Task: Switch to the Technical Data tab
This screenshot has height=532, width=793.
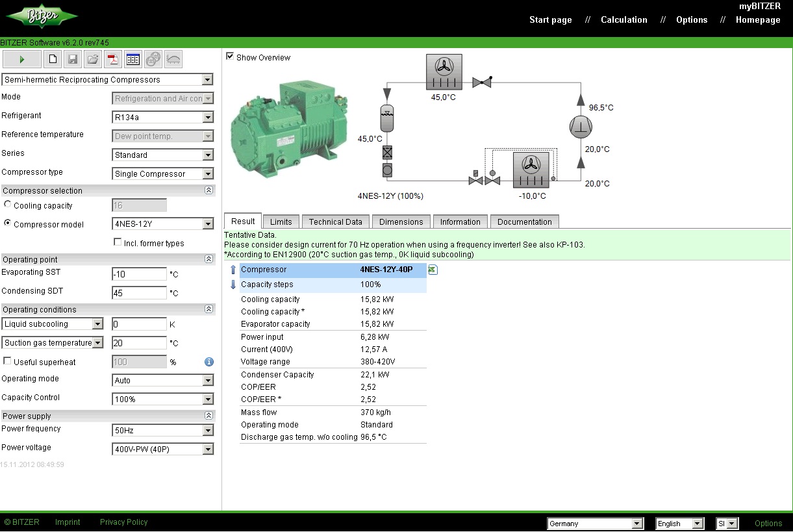Action: [335, 222]
